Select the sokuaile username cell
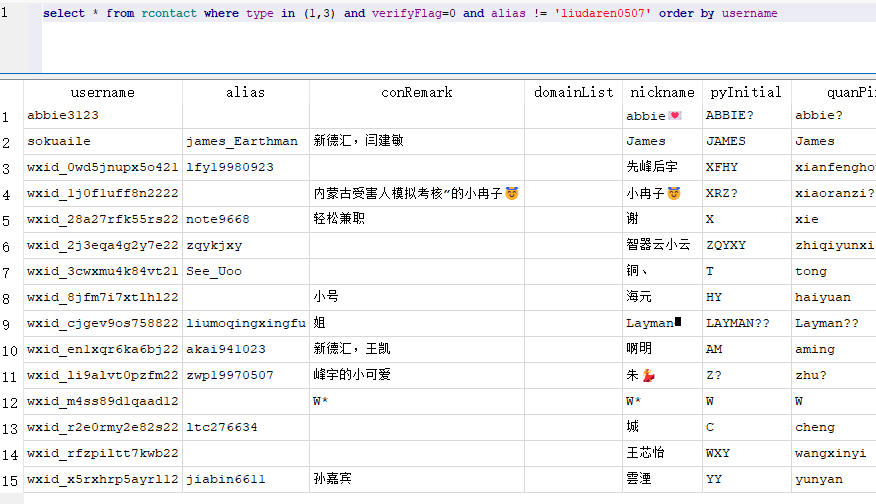Image resolution: width=876 pixels, height=504 pixels. pos(103,141)
